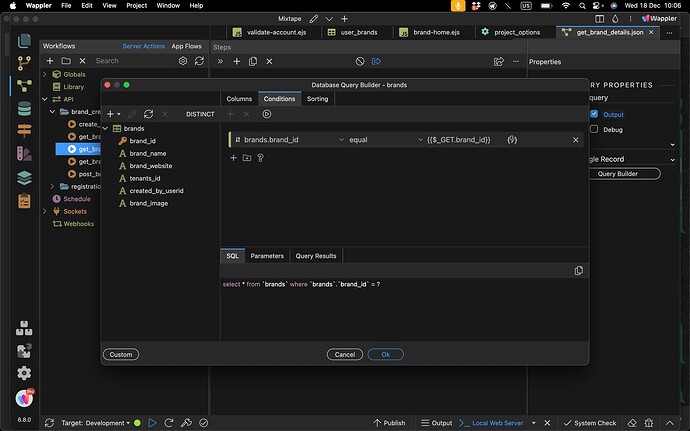Image resolution: width=690 pixels, height=431 pixels.
Task: Expand the Sockets tree node
Action: coord(45,211)
